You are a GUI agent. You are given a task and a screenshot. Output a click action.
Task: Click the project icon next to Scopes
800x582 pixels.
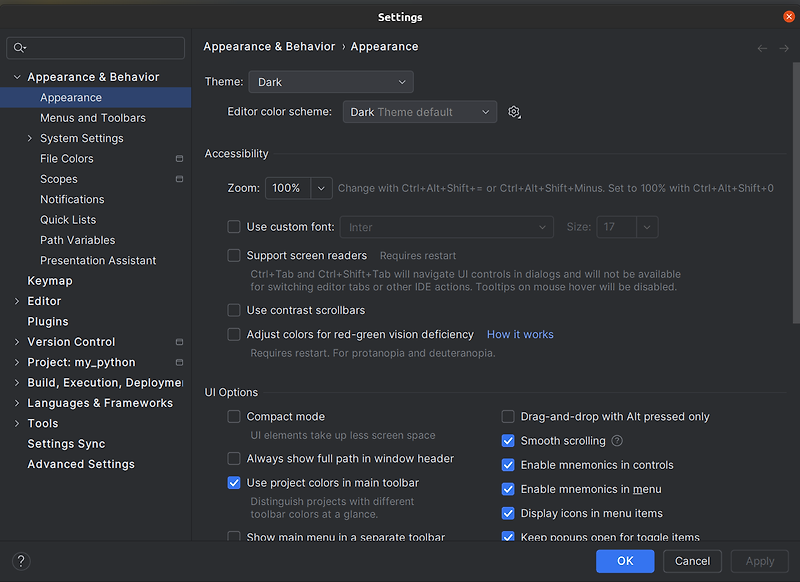[x=179, y=179]
